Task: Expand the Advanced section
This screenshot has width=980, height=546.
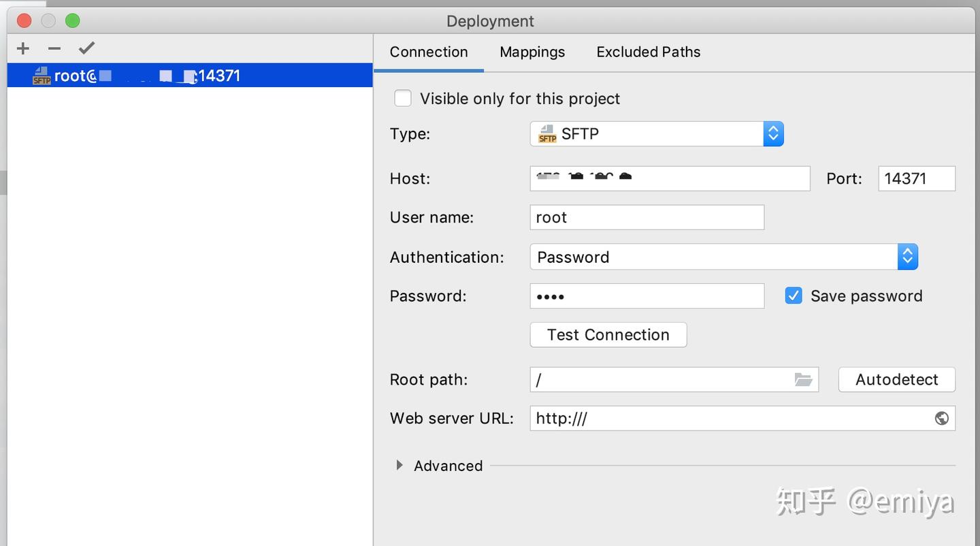Action: (x=399, y=466)
